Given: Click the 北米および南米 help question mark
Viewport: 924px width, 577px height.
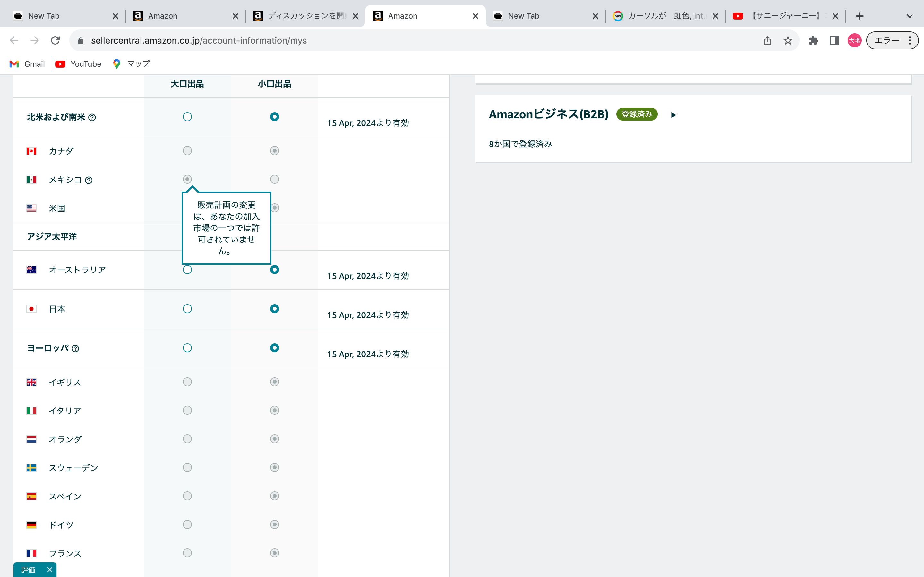Looking at the screenshot, I should pyautogui.click(x=93, y=118).
